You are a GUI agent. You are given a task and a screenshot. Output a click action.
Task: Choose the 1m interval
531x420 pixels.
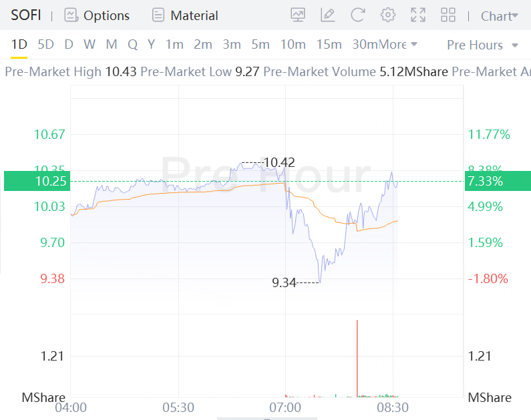(174, 45)
